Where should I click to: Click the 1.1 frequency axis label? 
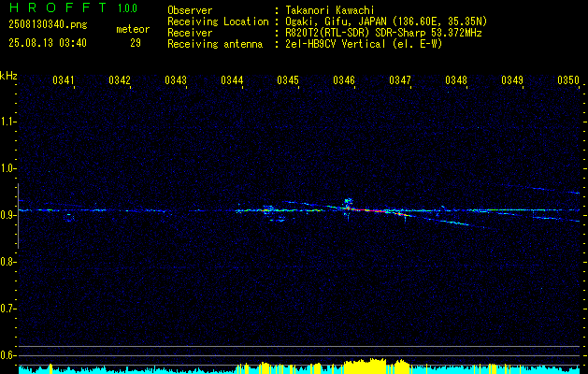point(7,122)
